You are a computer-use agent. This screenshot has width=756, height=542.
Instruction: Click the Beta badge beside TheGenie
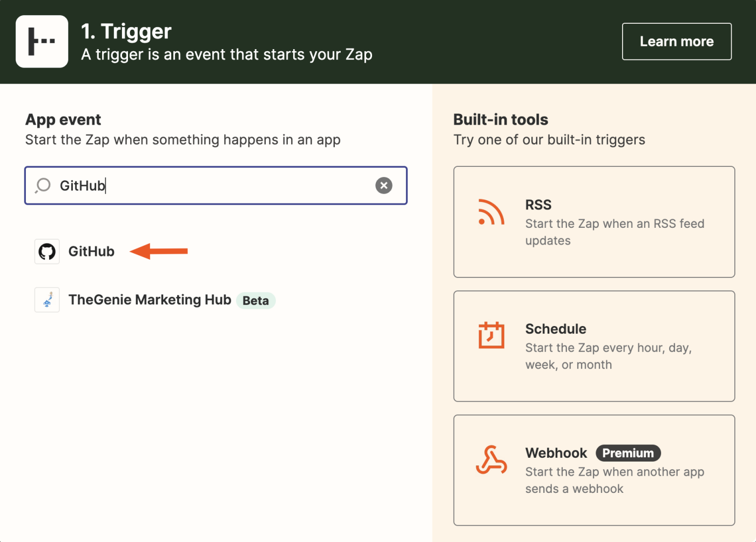pyautogui.click(x=256, y=301)
